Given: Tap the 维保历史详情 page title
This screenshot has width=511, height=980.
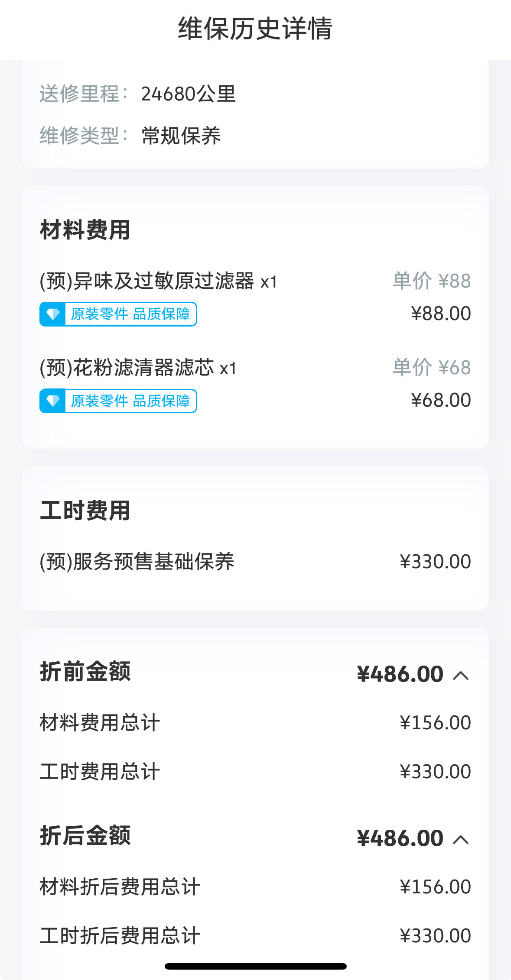Looking at the screenshot, I should [255, 29].
